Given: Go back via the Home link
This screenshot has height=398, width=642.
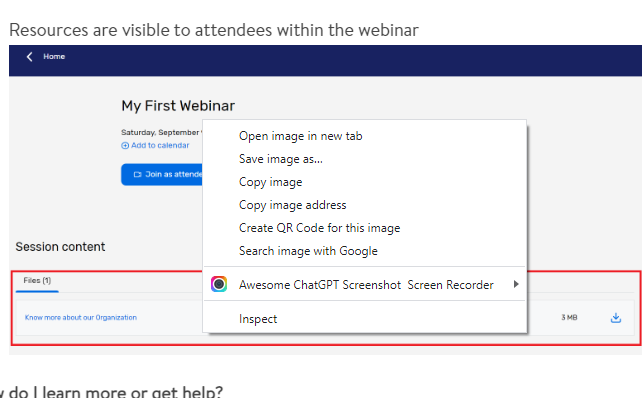Looking at the screenshot, I should tap(54, 57).
